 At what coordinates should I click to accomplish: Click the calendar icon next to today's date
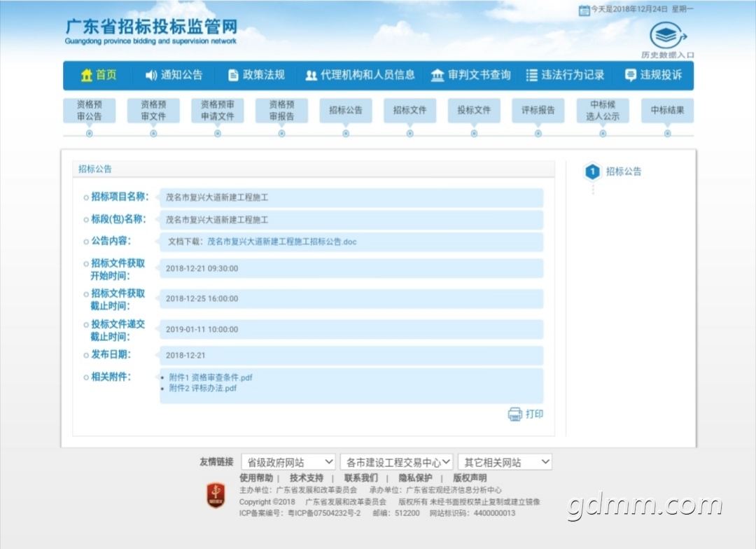click(584, 10)
